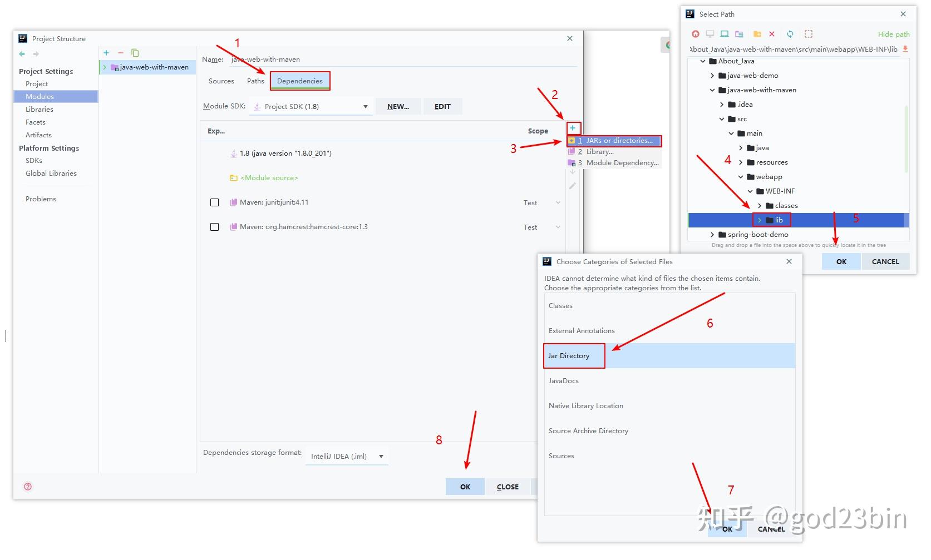
Task: Click the java-web-with-maven module folder icon
Action: click(115, 67)
